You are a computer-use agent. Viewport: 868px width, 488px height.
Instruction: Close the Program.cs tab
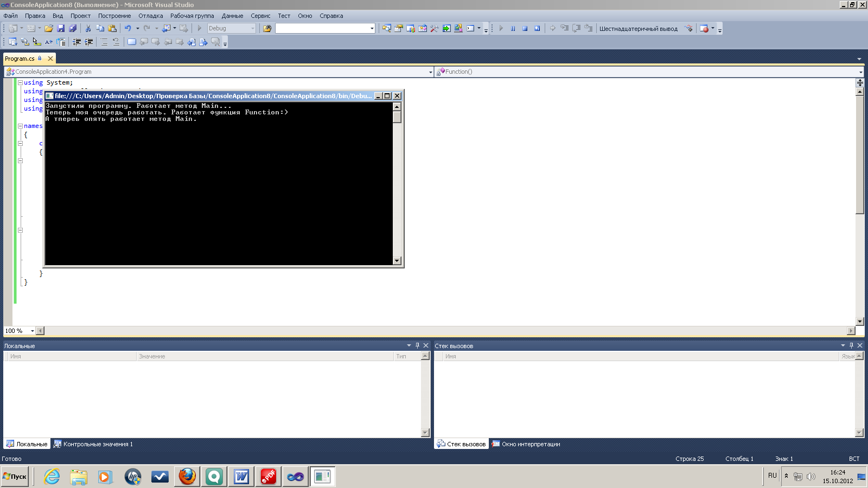pos(50,59)
